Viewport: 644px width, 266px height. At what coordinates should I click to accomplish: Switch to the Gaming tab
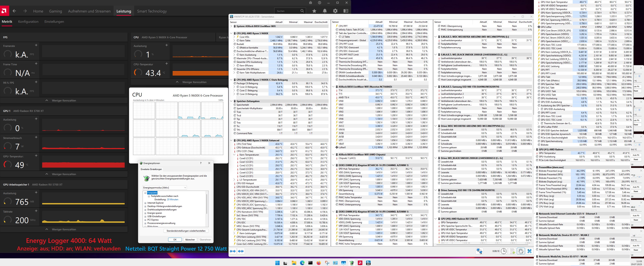[x=56, y=11]
